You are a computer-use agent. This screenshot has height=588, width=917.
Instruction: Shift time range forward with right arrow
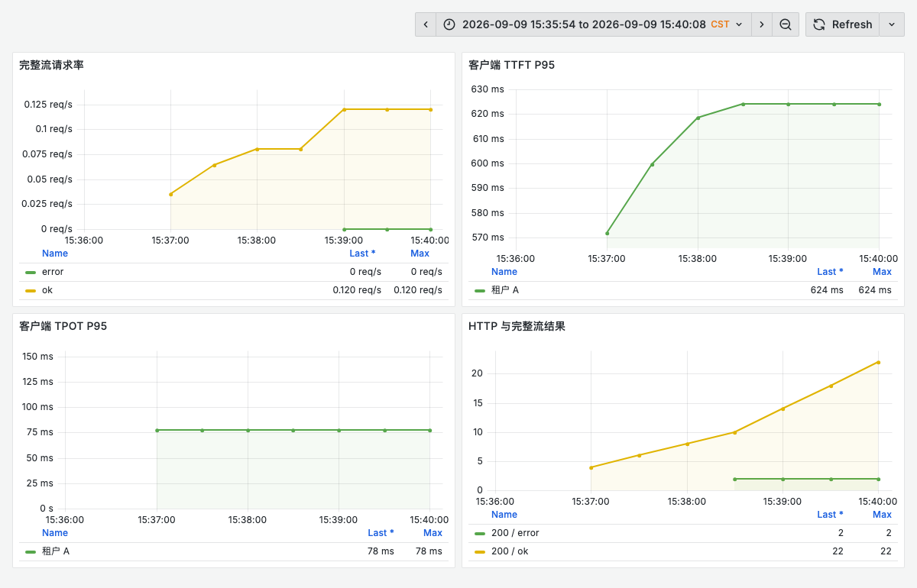click(x=761, y=24)
